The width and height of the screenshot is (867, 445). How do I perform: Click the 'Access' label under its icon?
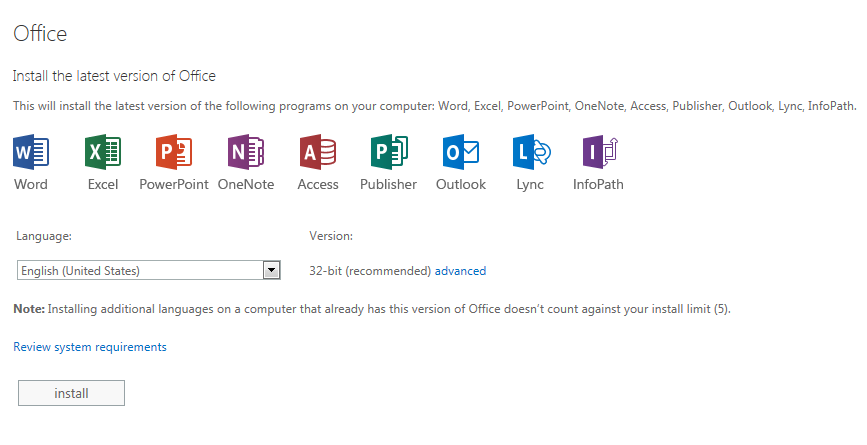click(318, 184)
